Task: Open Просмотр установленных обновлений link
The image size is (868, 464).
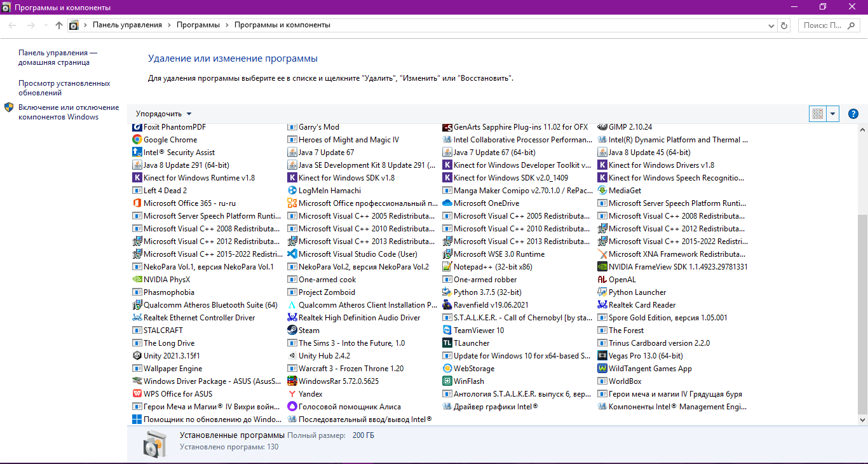Action: pyautogui.click(x=64, y=88)
